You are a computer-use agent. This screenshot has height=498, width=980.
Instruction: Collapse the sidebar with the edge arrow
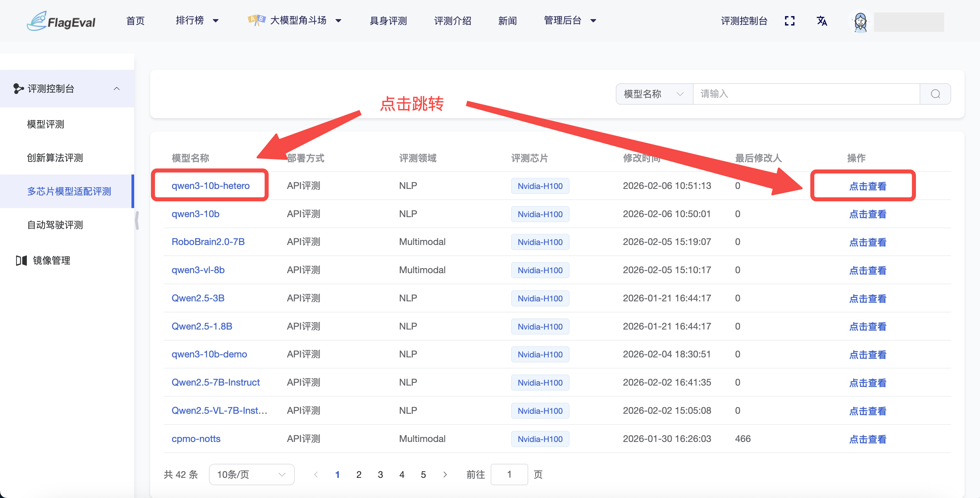pos(137,220)
